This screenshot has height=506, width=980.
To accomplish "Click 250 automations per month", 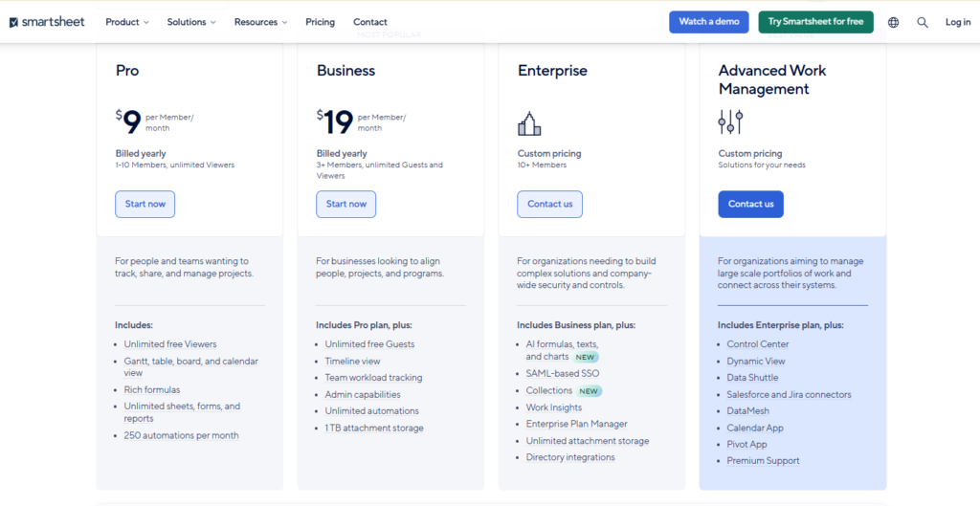I will coord(181,435).
